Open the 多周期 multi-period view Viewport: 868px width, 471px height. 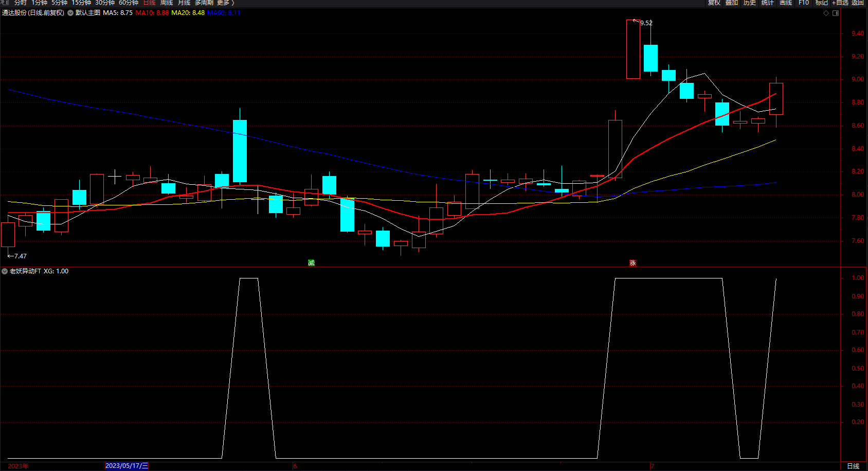coord(204,3)
